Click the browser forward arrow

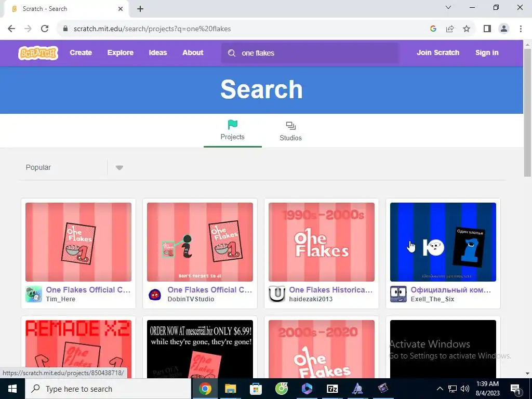28,29
